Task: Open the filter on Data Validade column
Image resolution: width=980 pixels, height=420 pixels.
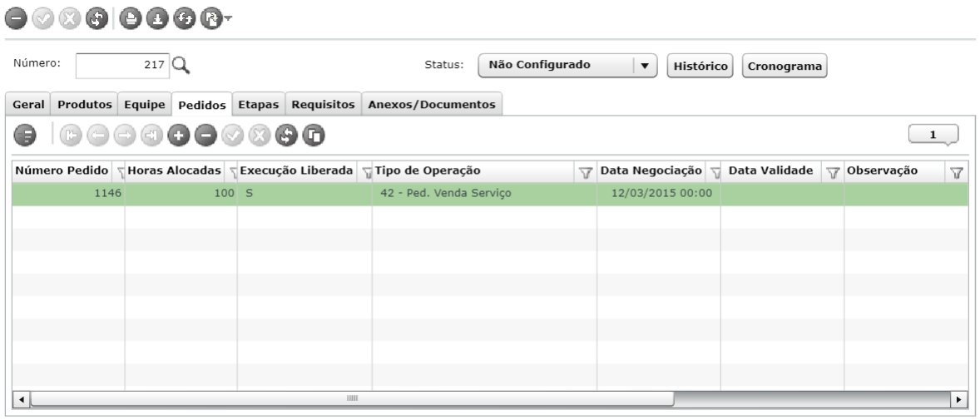Action: point(833,173)
